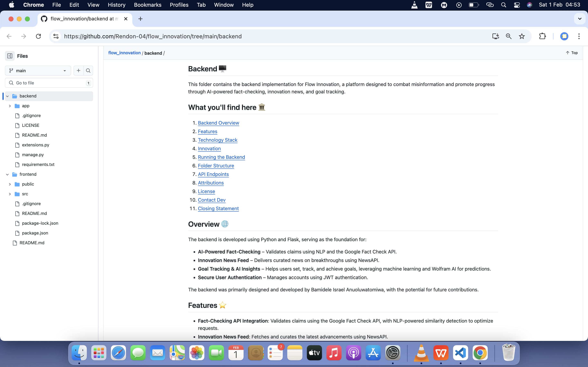
Task: Open site information settings icon
Action: (56, 36)
